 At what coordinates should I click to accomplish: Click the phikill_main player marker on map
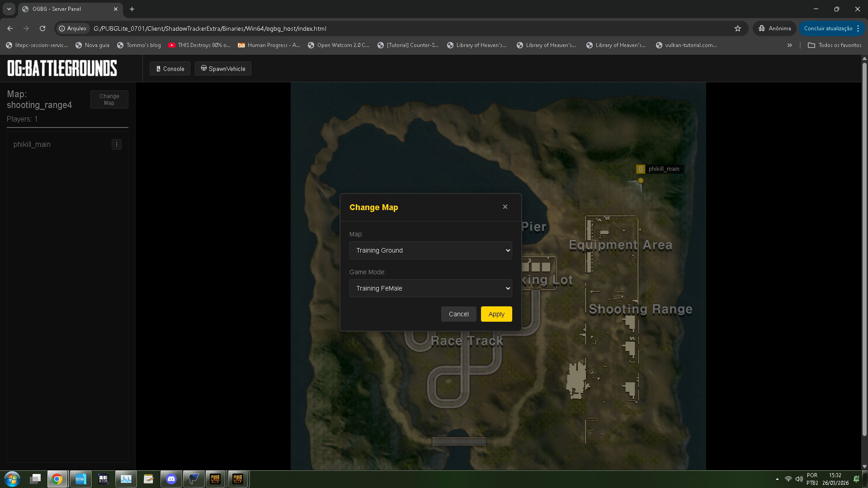(x=641, y=181)
